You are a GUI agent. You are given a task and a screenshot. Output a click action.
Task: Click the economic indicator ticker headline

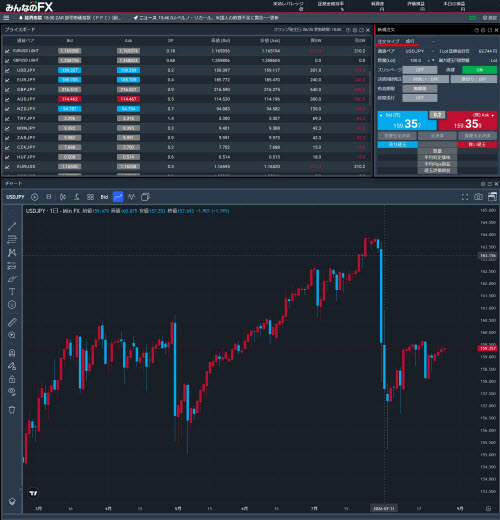coord(69,18)
